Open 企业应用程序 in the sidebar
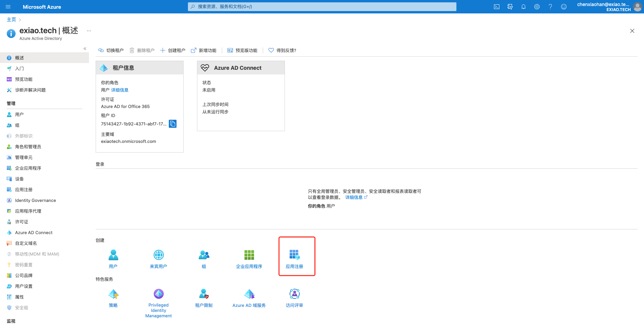This screenshot has width=644, height=325. click(x=44, y=168)
